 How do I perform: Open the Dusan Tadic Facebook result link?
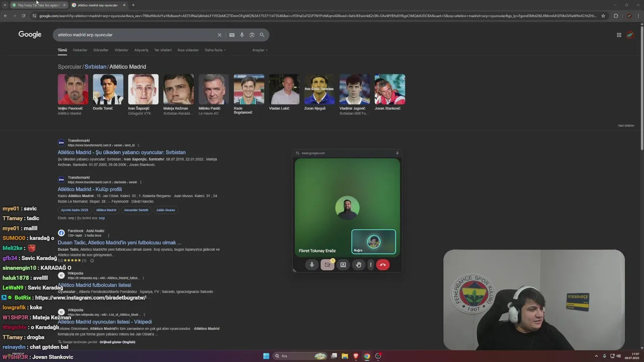click(x=119, y=242)
